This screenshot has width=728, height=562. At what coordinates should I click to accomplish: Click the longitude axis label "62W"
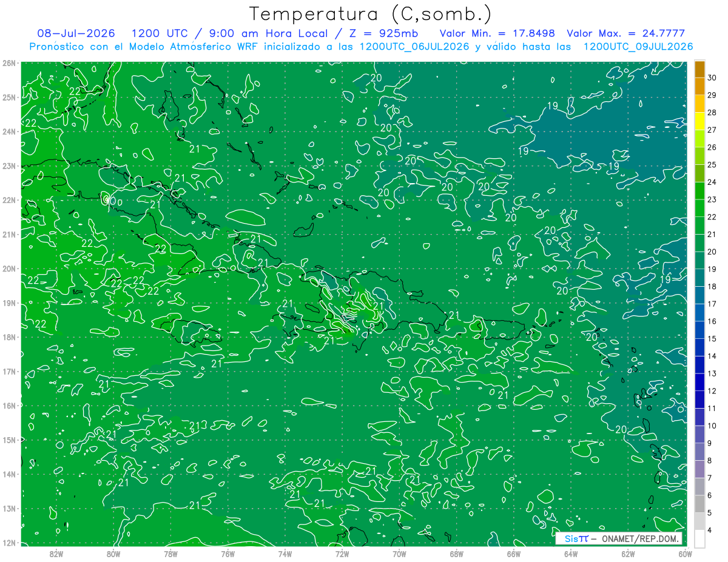(628, 554)
